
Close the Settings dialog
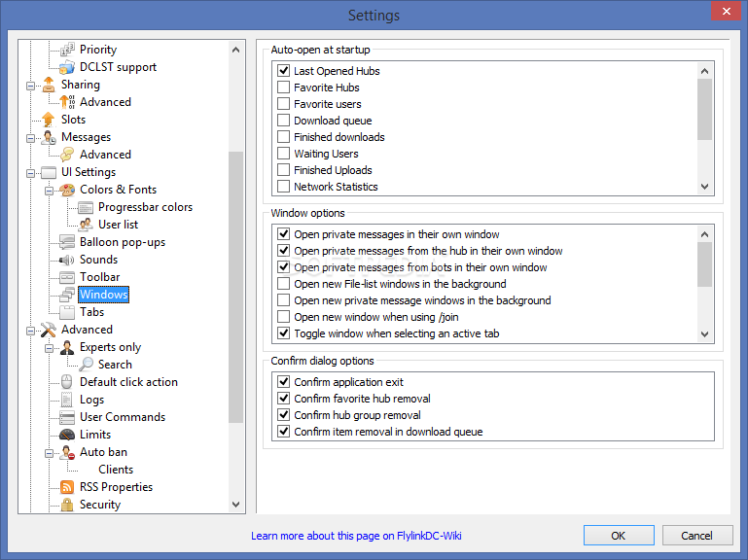click(726, 11)
